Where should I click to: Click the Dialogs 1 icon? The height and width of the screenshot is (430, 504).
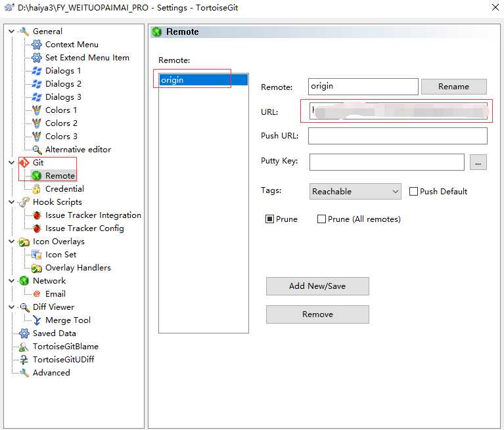point(37,71)
